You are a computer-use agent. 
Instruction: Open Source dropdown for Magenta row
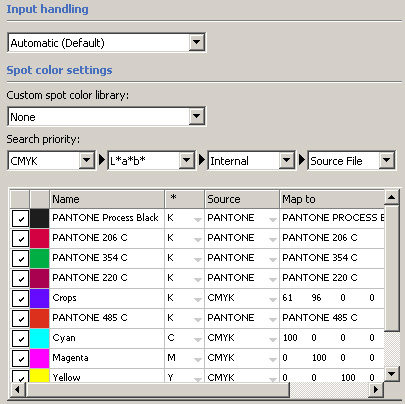pos(273,359)
